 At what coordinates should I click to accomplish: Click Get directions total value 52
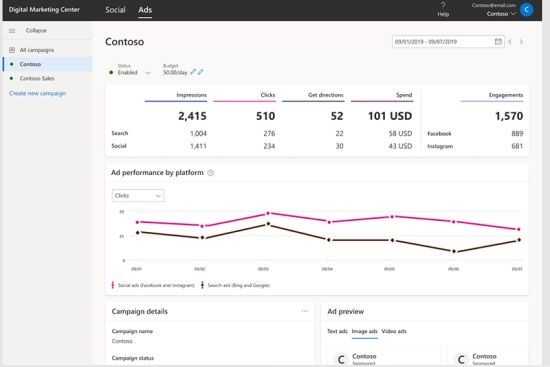tap(337, 116)
